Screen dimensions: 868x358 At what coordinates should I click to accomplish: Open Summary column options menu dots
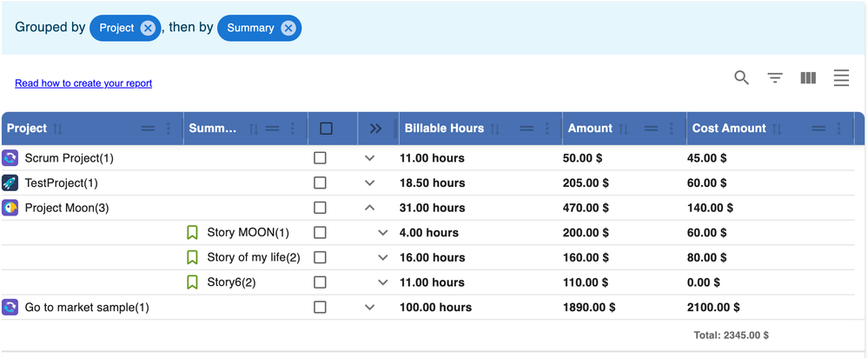292,129
